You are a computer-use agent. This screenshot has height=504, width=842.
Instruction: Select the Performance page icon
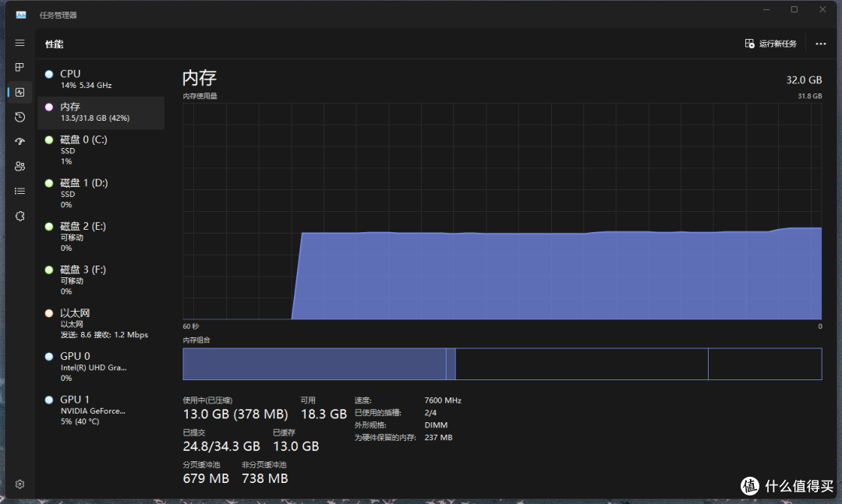(x=19, y=93)
